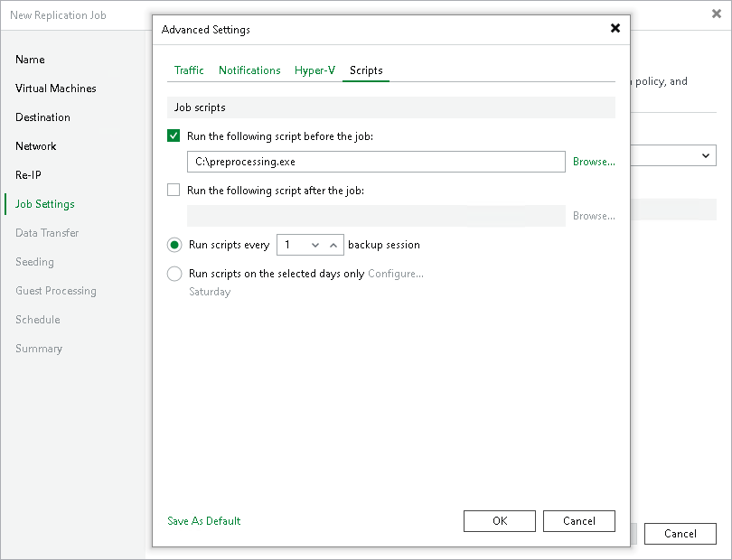Browse for the pre-job script file

pyautogui.click(x=594, y=162)
